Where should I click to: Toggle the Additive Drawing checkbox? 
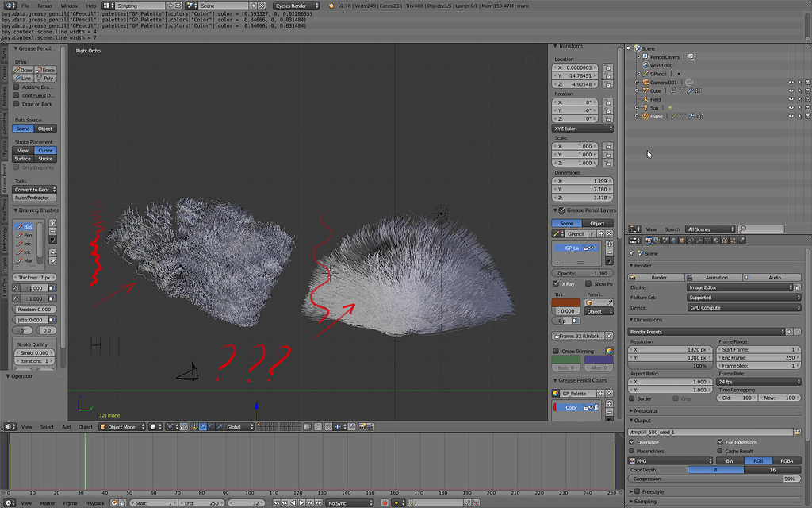click(16, 87)
